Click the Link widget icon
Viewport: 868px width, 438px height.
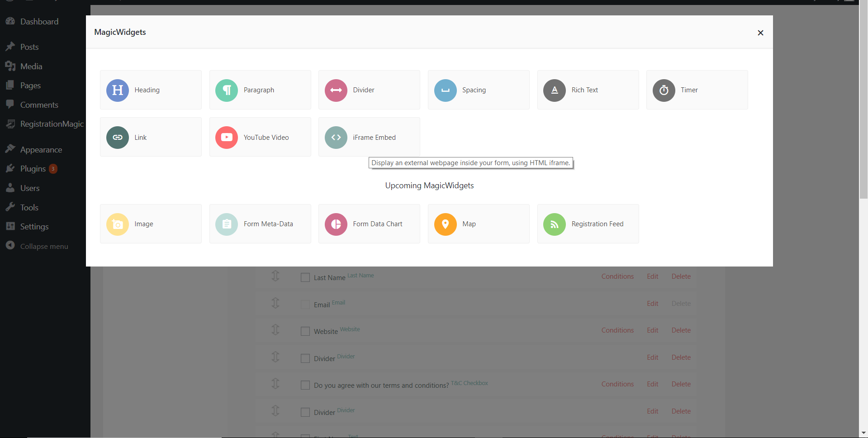point(118,138)
